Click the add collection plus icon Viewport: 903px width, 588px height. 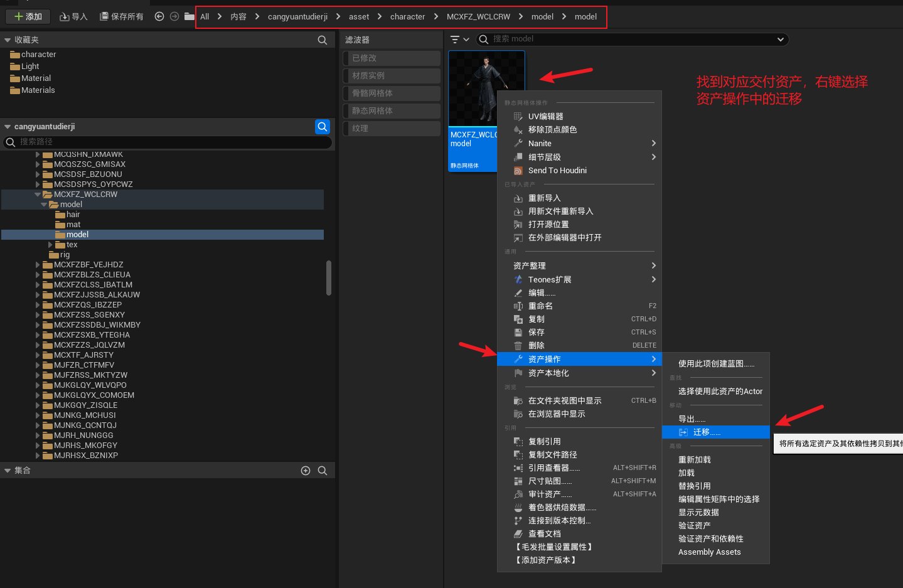click(306, 471)
